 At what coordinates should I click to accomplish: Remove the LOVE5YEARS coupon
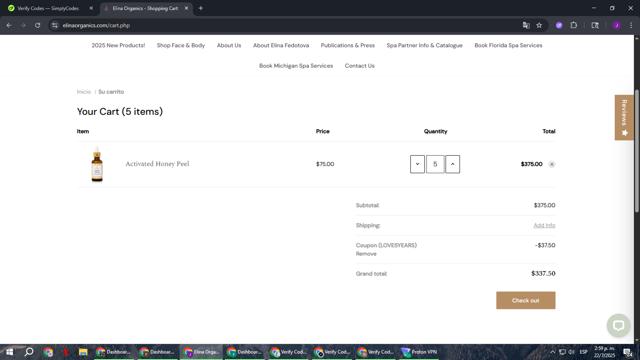click(366, 254)
